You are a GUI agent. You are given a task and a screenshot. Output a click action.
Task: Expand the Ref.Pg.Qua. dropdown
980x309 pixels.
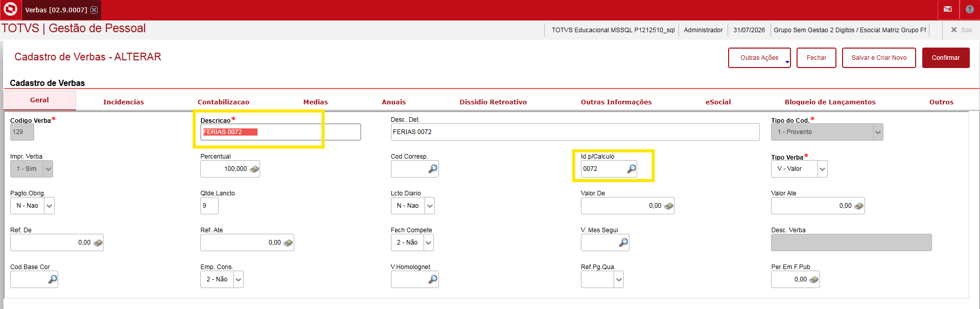(619, 279)
